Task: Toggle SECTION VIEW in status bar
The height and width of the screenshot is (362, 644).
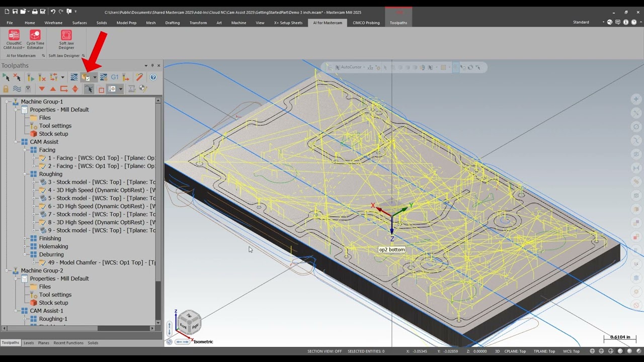Action: pos(325,351)
